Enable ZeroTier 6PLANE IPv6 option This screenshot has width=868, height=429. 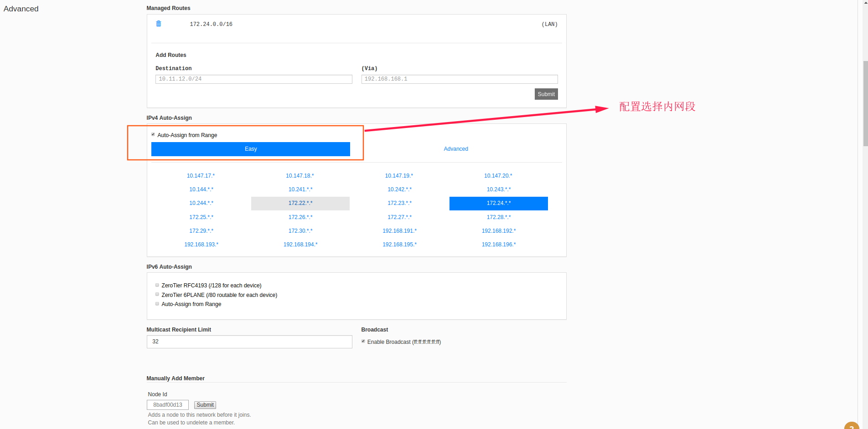coord(157,295)
